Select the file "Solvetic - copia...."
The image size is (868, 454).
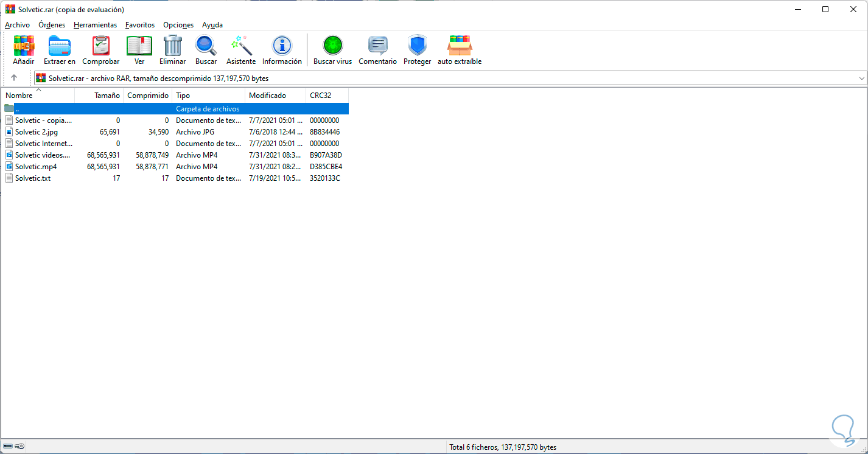43,120
